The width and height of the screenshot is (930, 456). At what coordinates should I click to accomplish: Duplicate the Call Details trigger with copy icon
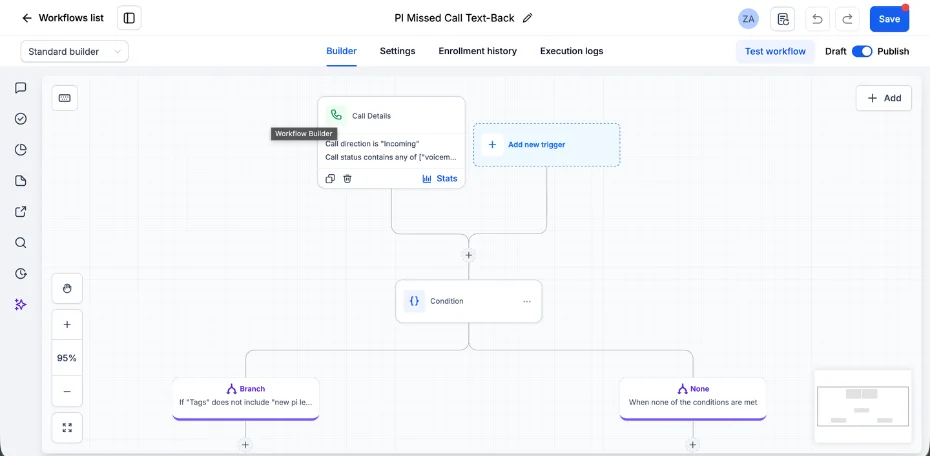pos(330,178)
